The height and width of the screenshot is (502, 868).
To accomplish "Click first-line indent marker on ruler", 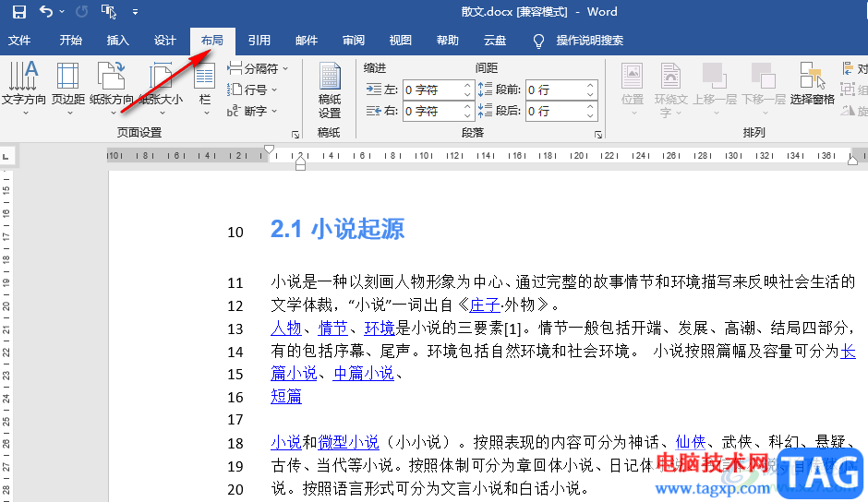I will [269, 149].
